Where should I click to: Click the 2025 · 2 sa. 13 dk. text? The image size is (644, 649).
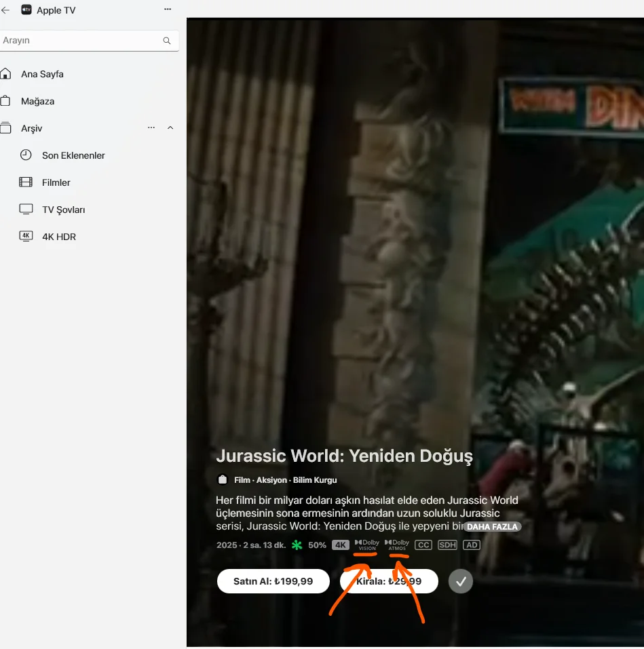pos(251,545)
